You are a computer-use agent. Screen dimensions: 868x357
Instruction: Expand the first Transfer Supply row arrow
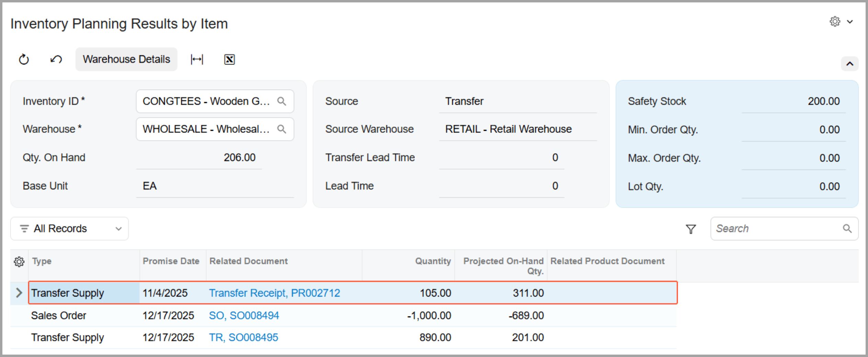pos(19,293)
